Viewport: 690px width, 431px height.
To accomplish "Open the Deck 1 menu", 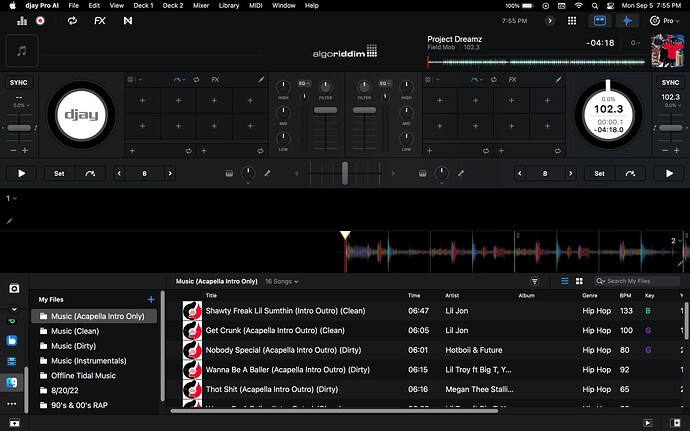I will click(143, 6).
